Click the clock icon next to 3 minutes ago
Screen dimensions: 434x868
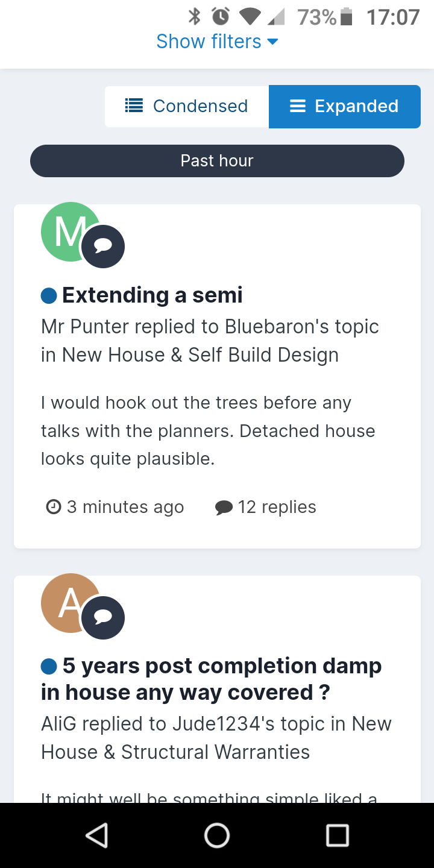click(54, 507)
